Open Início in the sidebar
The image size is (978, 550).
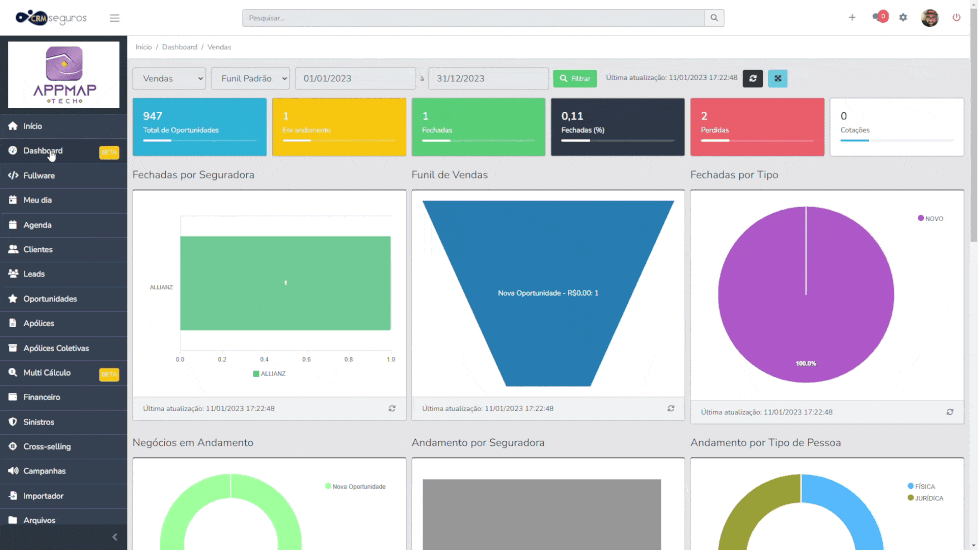[64, 126]
